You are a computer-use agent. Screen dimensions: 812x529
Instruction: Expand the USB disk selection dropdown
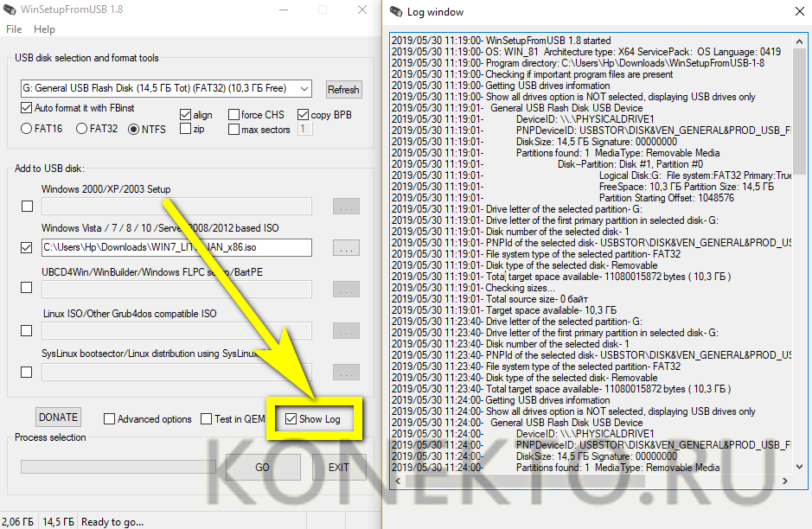[304, 88]
